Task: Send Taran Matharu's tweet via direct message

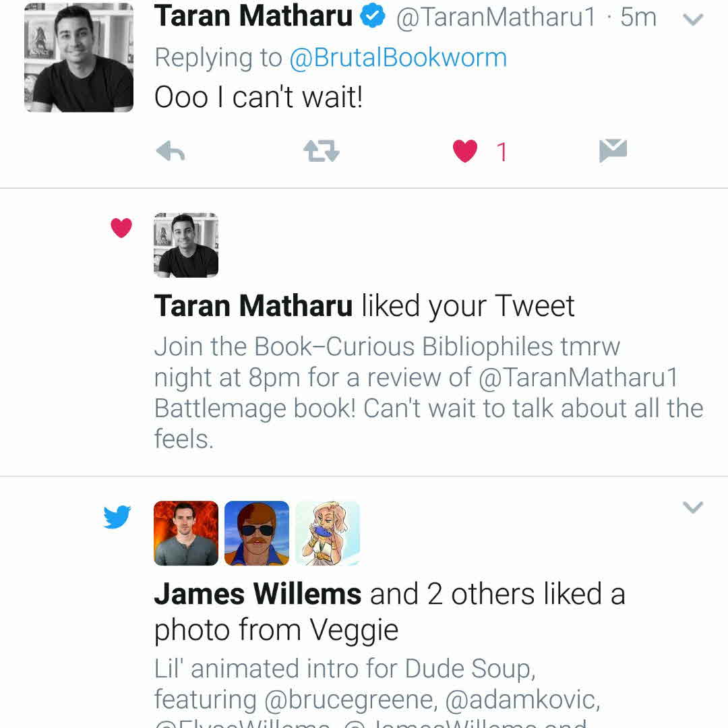Action: coord(613,151)
